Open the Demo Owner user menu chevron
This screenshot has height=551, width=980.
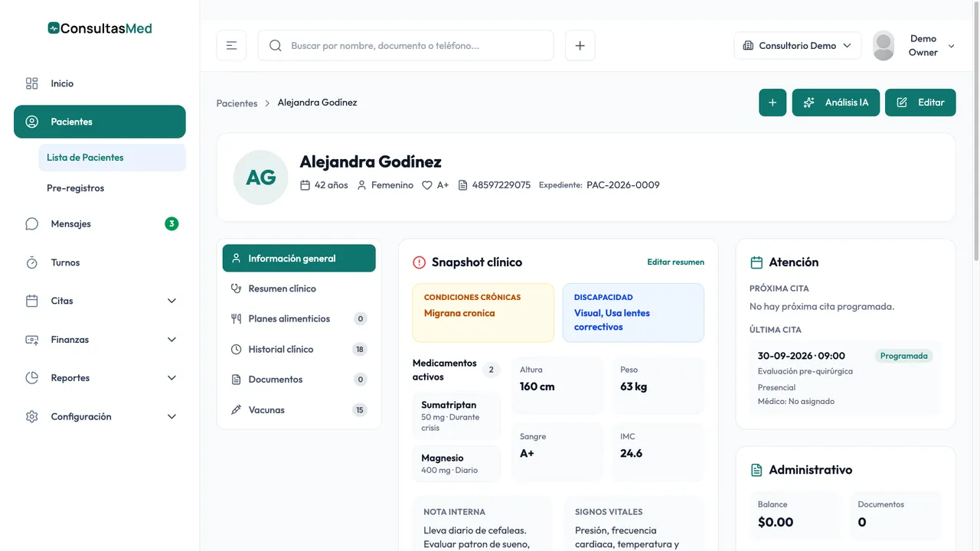coord(952,46)
